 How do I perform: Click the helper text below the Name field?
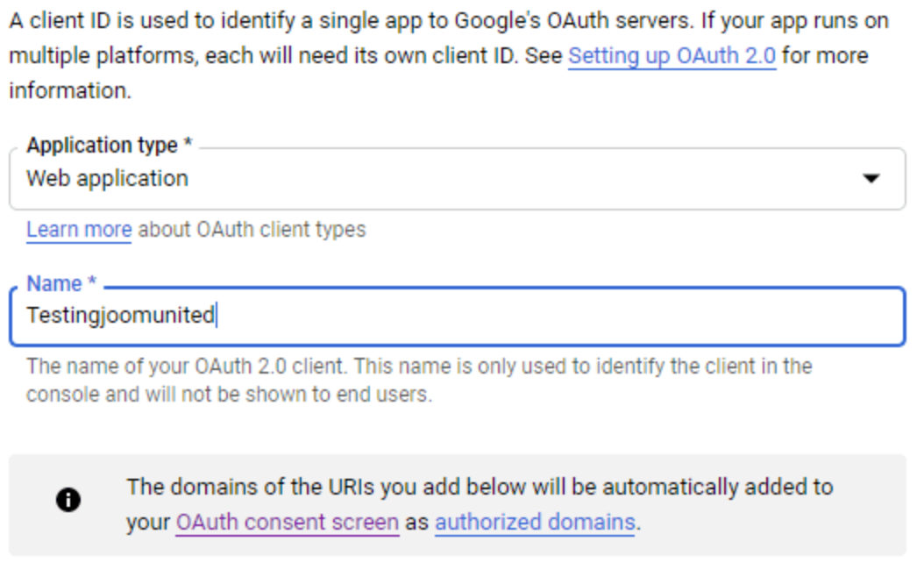coord(419,367)
